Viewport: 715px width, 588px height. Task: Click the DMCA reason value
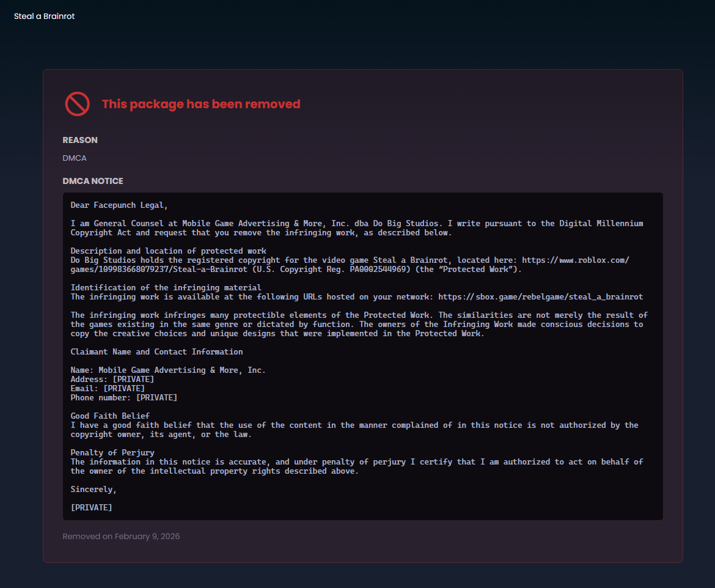coord(75,158)
